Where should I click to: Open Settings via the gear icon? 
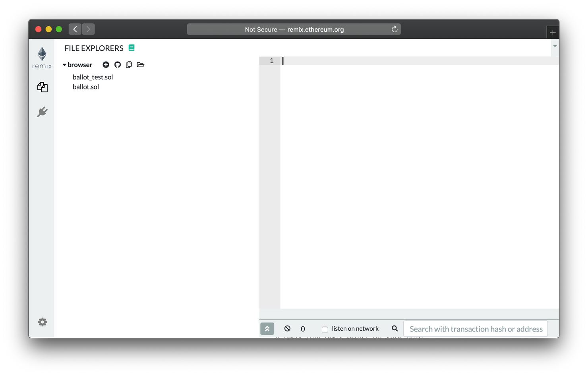(x=43, y=322)
